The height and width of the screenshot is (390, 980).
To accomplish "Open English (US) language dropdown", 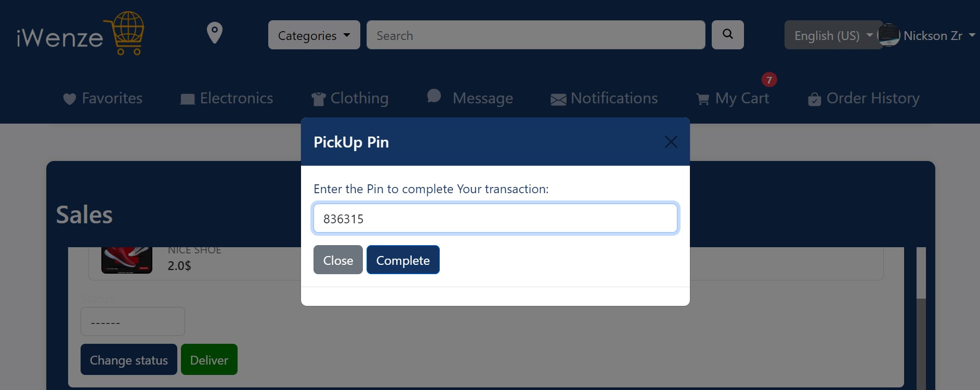I will (x=833, y=35).
